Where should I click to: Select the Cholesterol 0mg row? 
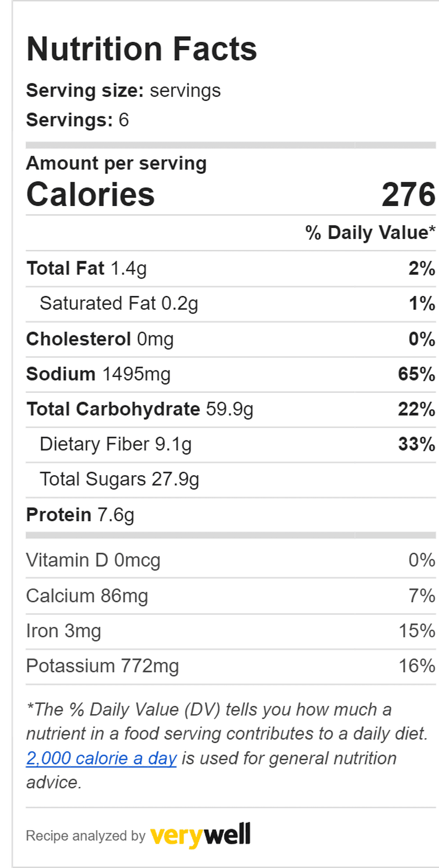click(x=231, y=339)
